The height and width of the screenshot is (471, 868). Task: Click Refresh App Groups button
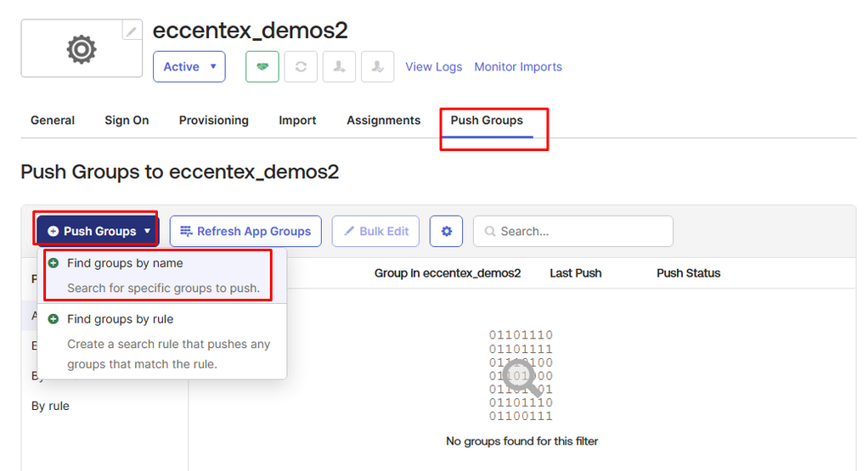(245, 231)
